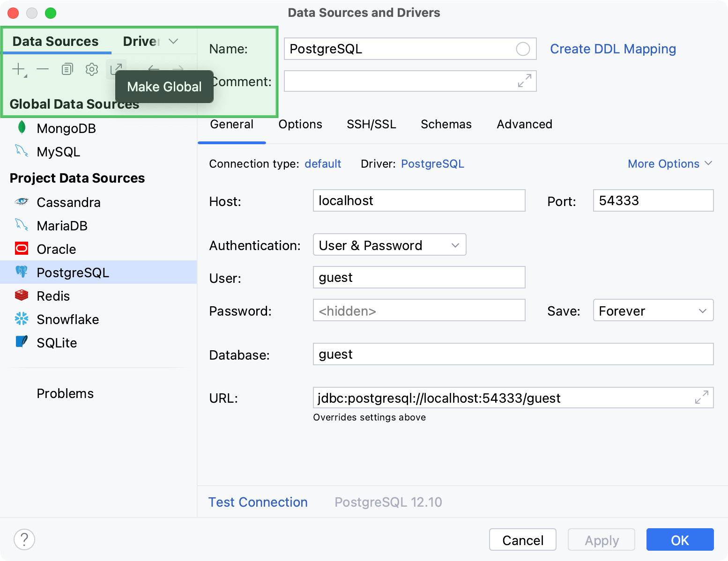
Task: Open the SSH/SSL tab
Action: pos(371,124)
